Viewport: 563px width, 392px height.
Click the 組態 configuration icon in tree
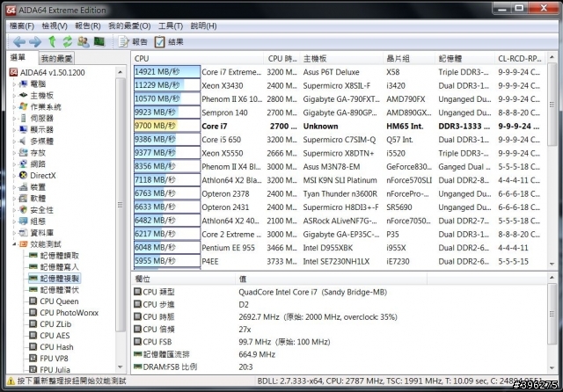(24, 221)
